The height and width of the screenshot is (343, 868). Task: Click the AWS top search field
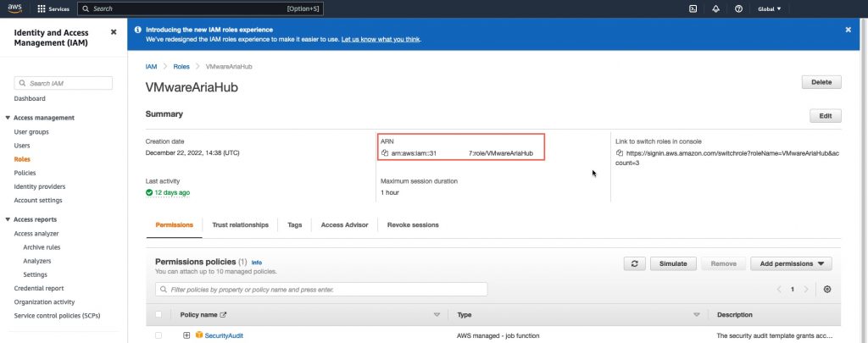(x=200, y=8)
